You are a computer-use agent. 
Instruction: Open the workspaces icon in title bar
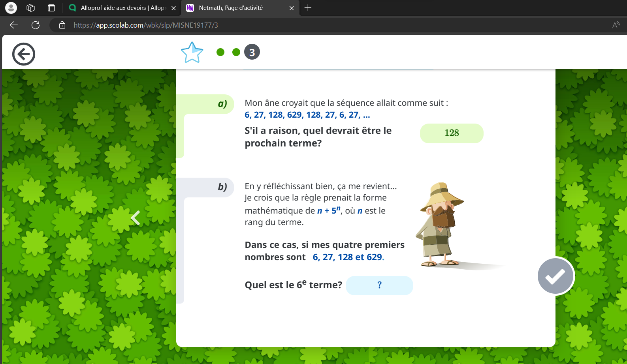(31, 8)
